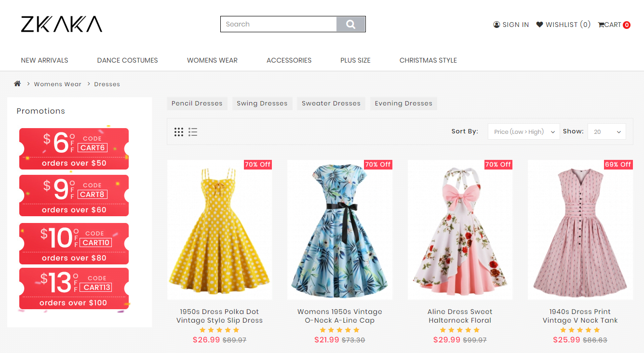Open the pink striped tank dress image
Image resolution: width=644 pixels, height=353 pixels.
click(x=580, y=230)
